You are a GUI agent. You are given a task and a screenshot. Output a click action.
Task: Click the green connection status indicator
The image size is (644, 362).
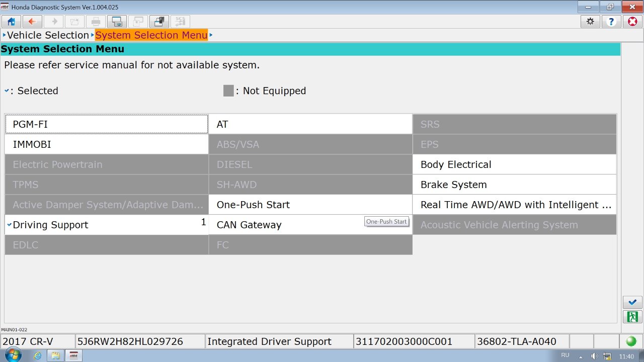(631, 342)
